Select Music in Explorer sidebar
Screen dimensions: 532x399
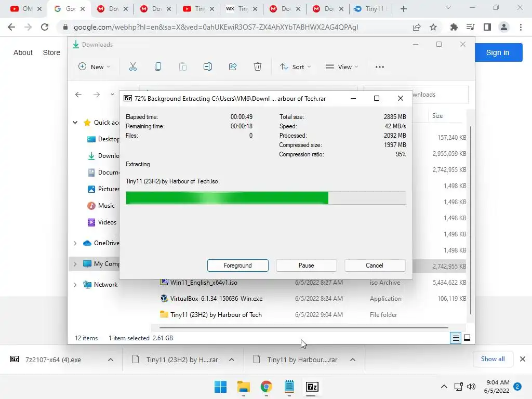pos(101,206)
